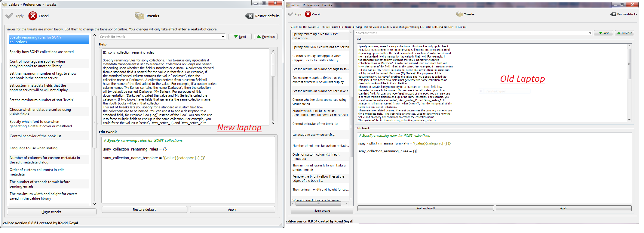Screen dimensions: 644x233
Task: Open the search dropdown arrow in calibre 0.8.54
Action: [x=590, y=33]
